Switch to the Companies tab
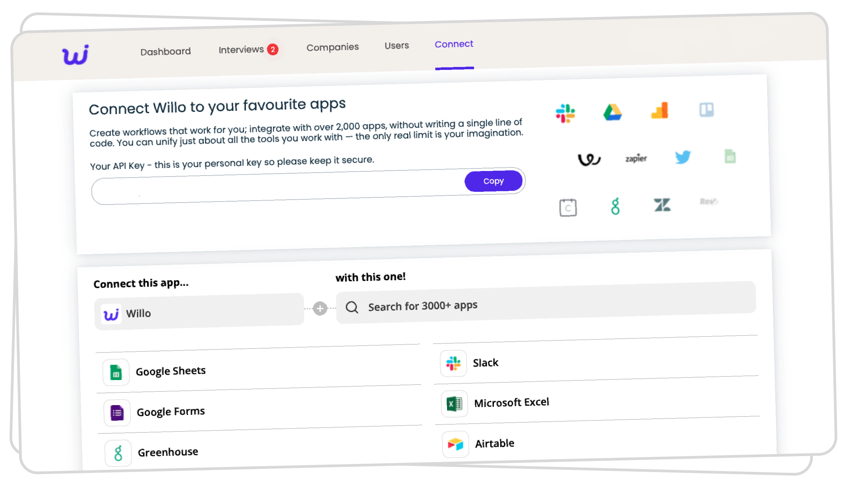 pos(332,47)
